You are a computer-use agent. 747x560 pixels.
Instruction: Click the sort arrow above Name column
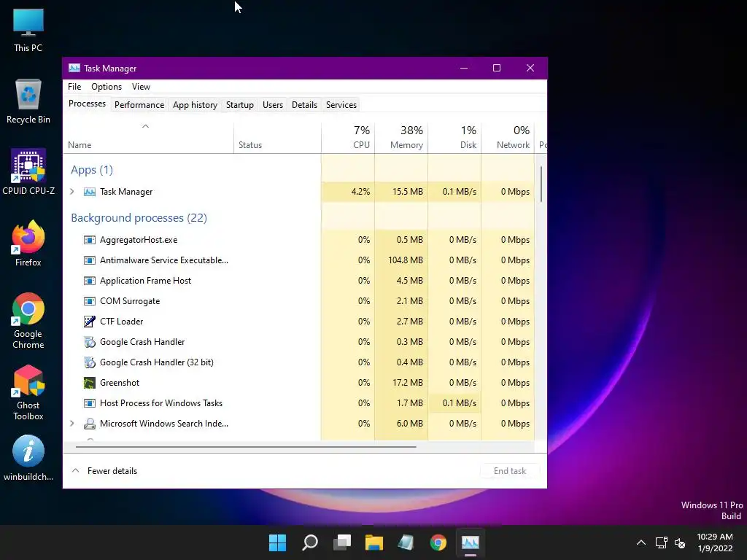click(146, 126)
